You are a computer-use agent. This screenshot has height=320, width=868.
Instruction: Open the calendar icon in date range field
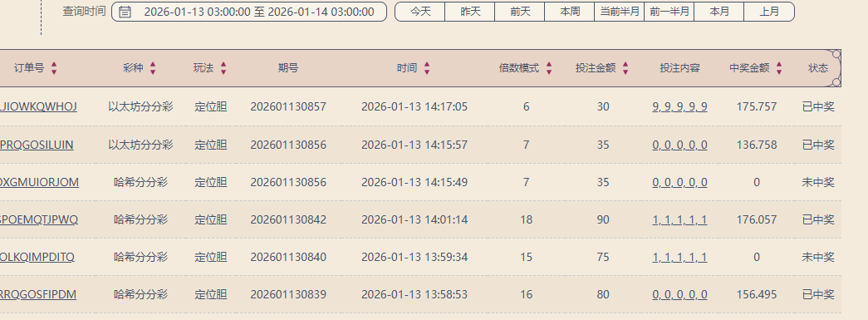(x=125, y=12)
